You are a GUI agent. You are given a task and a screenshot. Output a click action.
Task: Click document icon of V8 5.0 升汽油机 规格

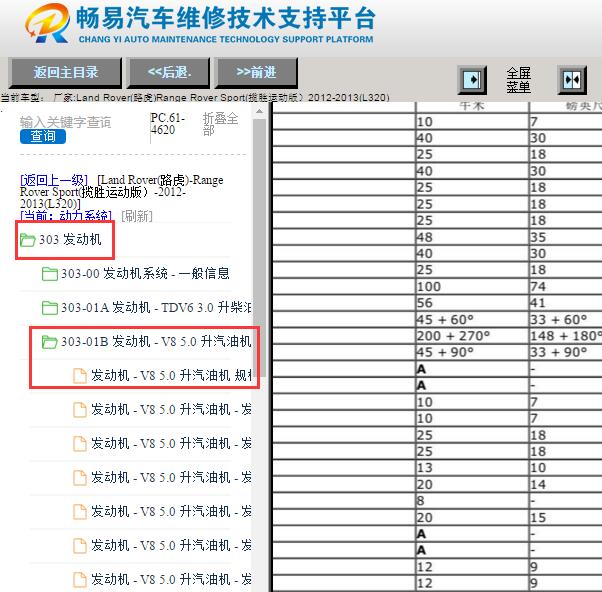[79, 376]
